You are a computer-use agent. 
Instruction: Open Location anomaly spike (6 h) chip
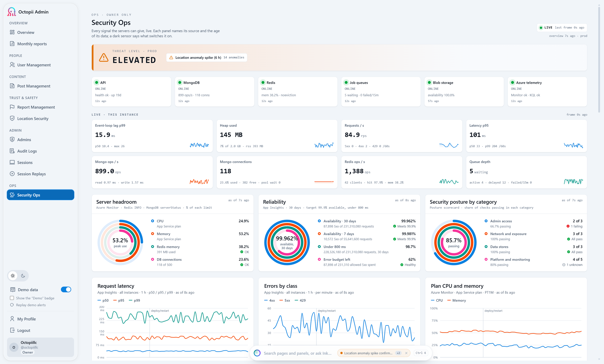pyautogui.click(x=207, y=57)
